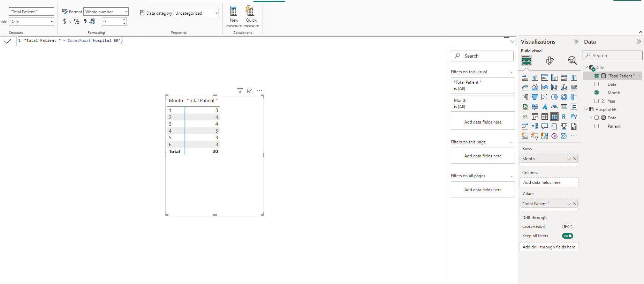Select the Funnel visual
Image resolution: width=644 pixels, height=284 pixels.
tap(535, 97)
